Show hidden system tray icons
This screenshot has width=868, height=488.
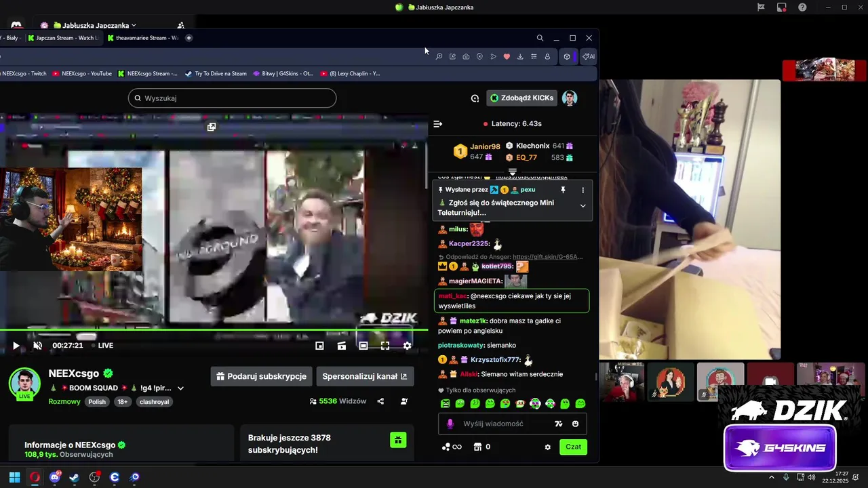771,477
